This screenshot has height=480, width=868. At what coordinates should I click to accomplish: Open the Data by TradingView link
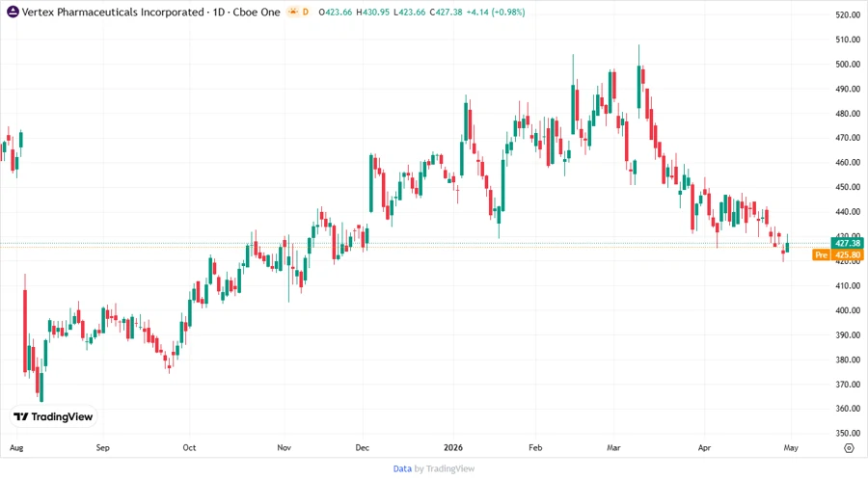tap(433, 468)
